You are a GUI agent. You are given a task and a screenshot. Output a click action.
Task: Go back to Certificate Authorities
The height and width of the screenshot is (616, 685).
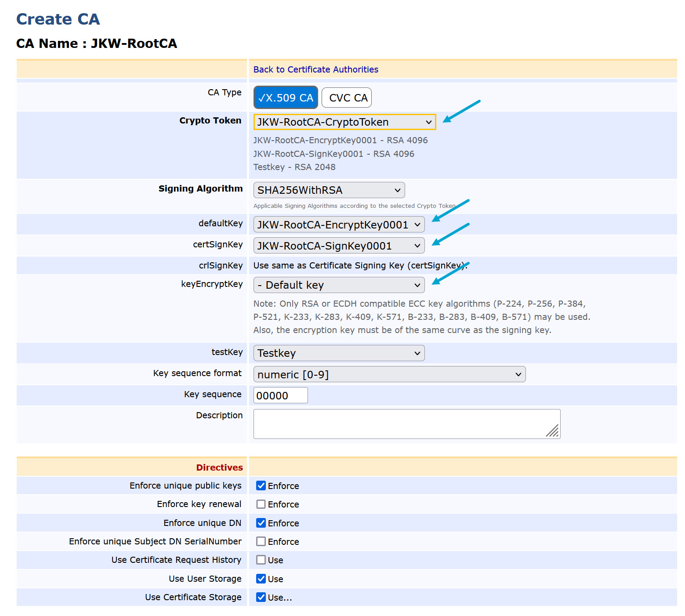[315, 69]
